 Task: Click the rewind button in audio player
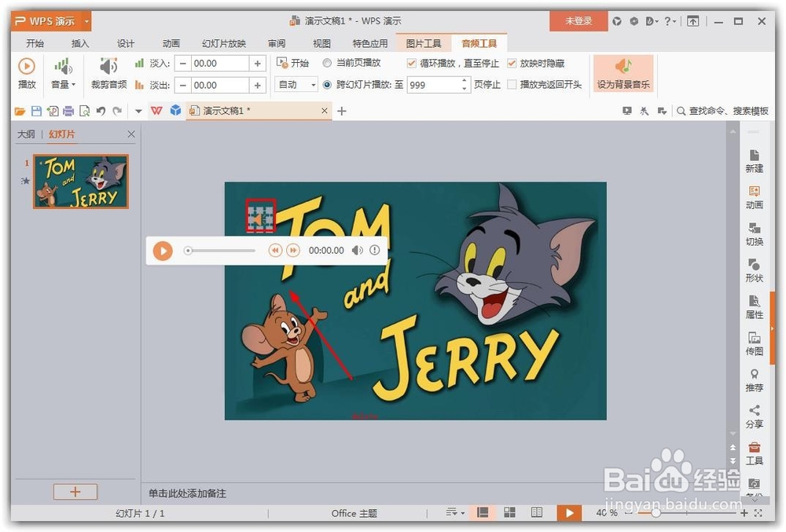pyautogui.click(x=274, y=250)
